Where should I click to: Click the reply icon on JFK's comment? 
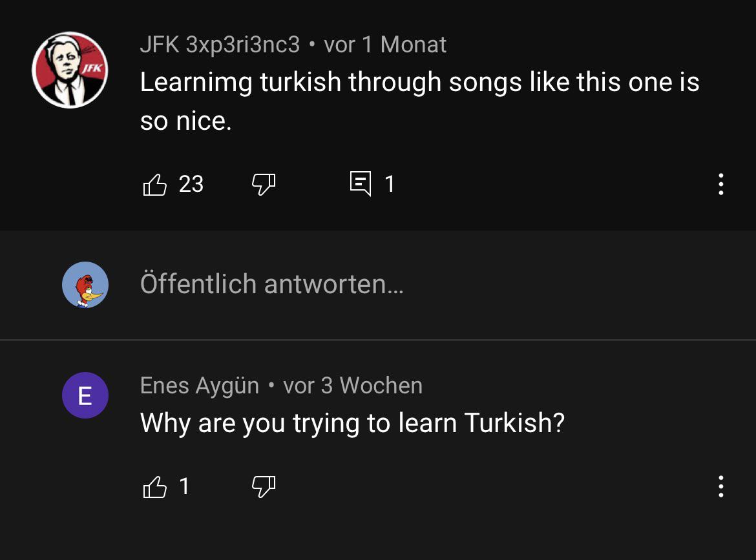361,183
